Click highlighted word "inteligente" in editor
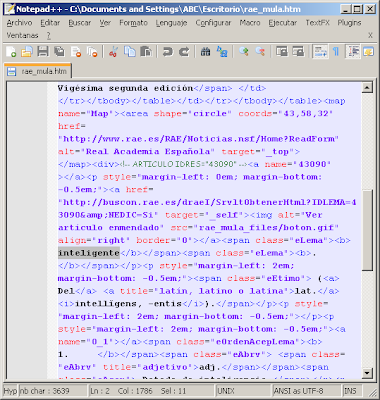 point(89,253)
